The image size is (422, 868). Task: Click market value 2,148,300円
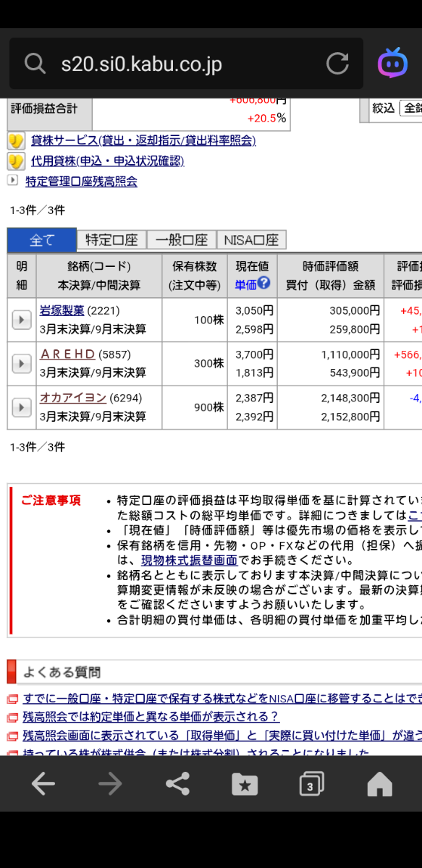(351, 398)
